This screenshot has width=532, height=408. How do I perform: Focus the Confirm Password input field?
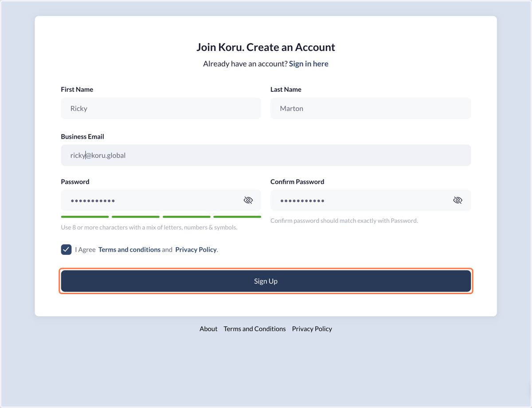pos(371,200)
